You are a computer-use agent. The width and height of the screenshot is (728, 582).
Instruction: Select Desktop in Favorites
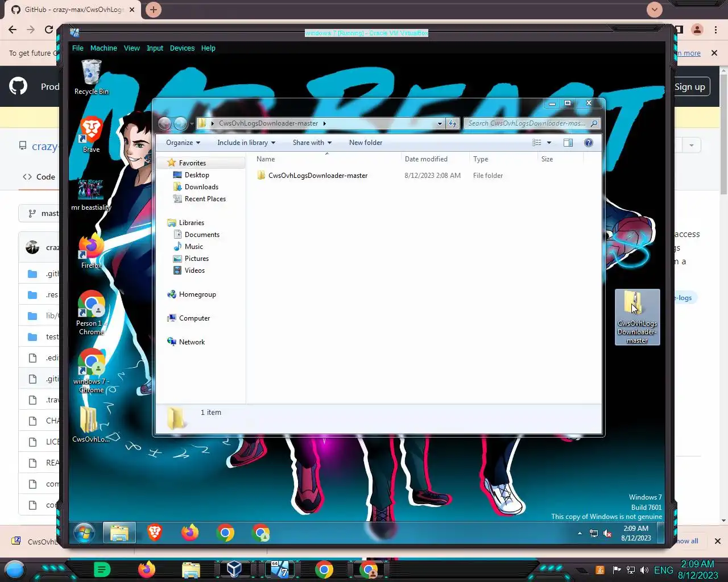[197, 175]
